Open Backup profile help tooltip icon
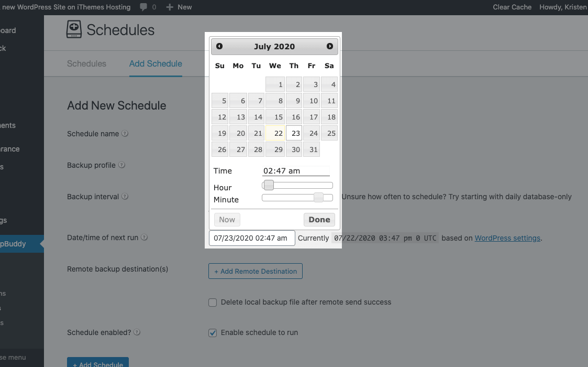Image resolution: width=588 pixels, height=367 pixels. point(121,165)
